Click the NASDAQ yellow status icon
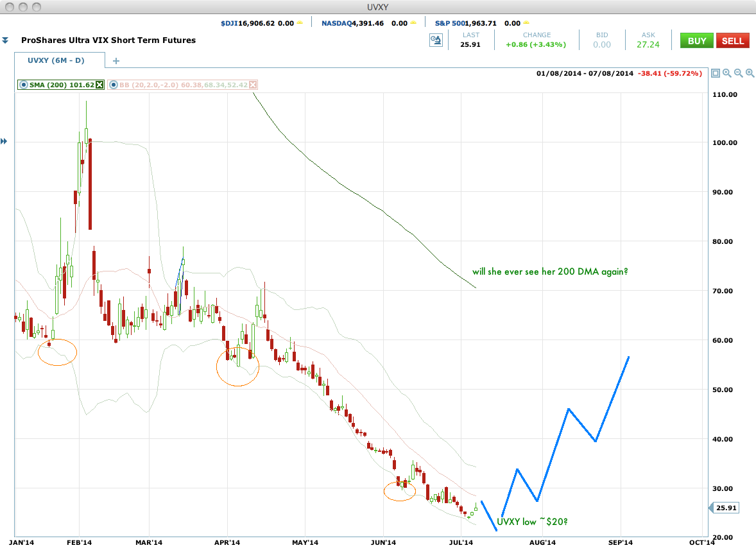 pyautogui.click(x=414, y=22)
